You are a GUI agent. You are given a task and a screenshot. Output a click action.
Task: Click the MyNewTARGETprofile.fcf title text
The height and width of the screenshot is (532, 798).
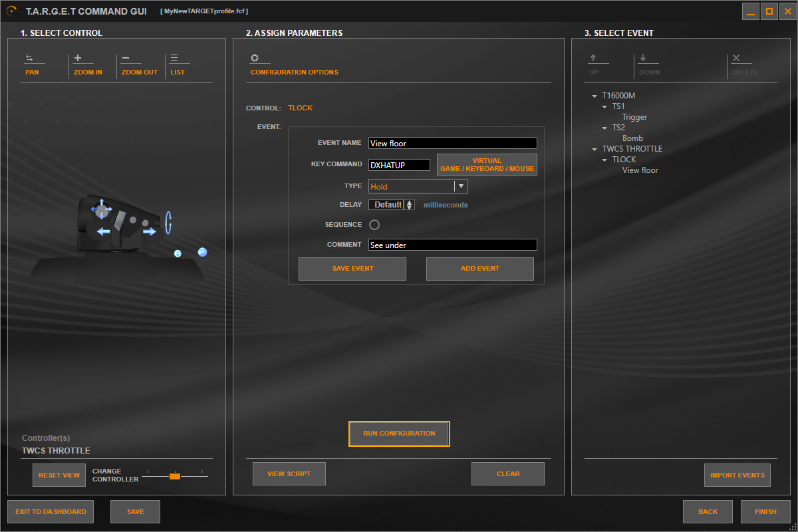204,12
